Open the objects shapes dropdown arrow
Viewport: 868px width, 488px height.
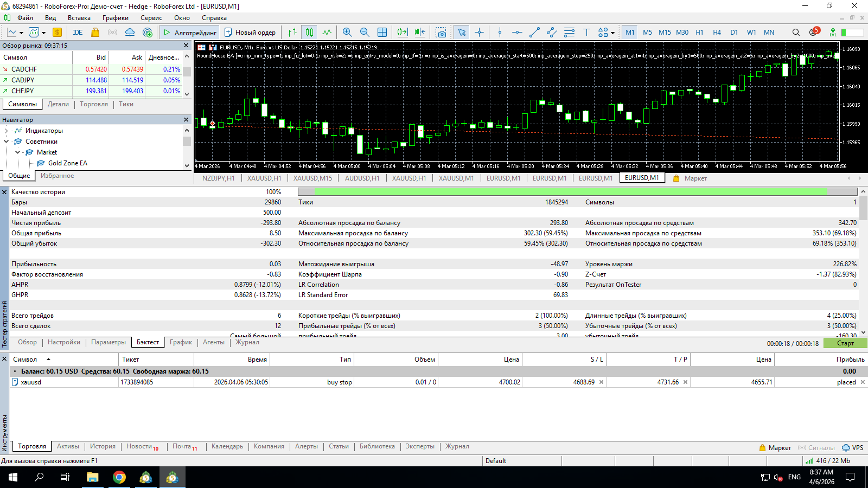click(613, 33)
